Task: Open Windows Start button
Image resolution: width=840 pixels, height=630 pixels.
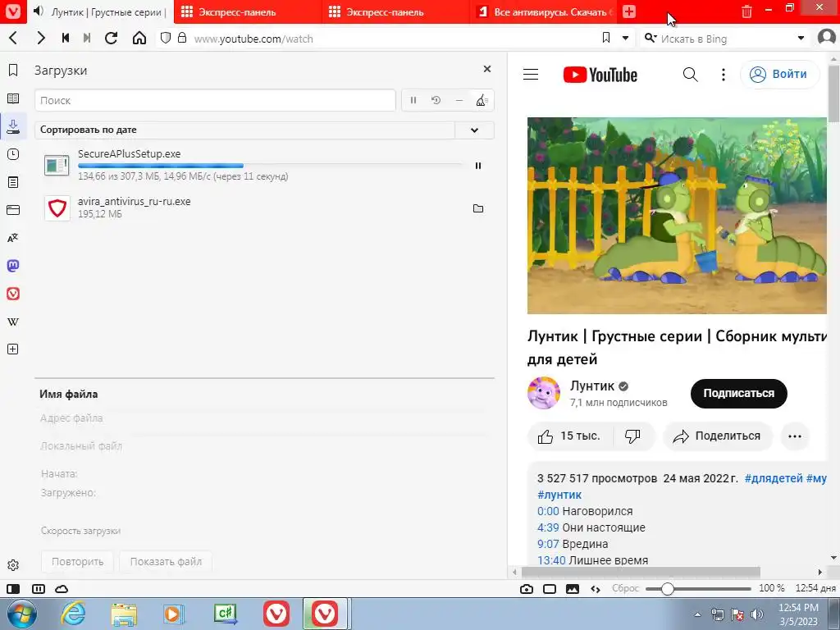Action: (x=21, y=614)
